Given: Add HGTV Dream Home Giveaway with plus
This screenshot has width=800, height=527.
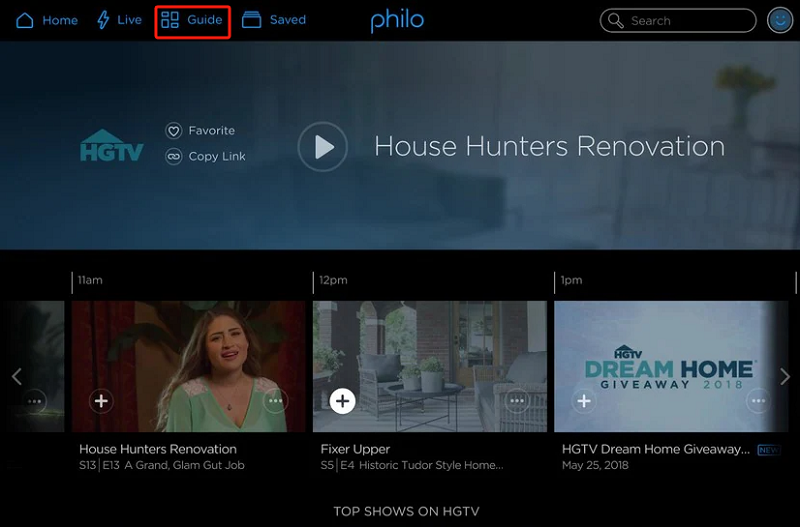Looking at the screenshot, I should pos(584,401).
